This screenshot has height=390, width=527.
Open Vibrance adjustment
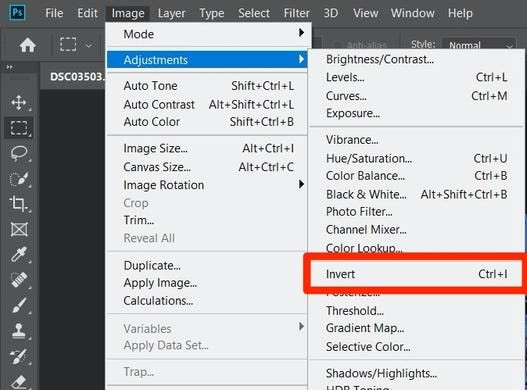(x=417, y=140)
